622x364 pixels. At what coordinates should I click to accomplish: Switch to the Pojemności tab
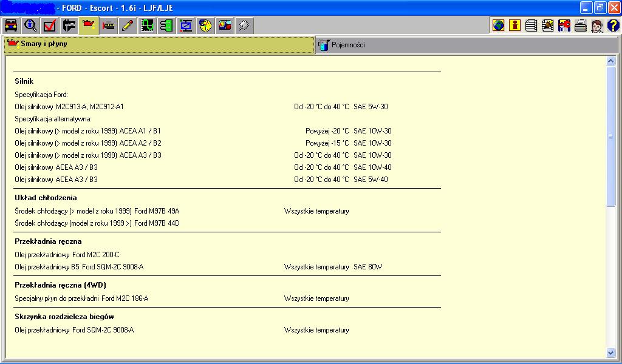(x=347, y=45)
